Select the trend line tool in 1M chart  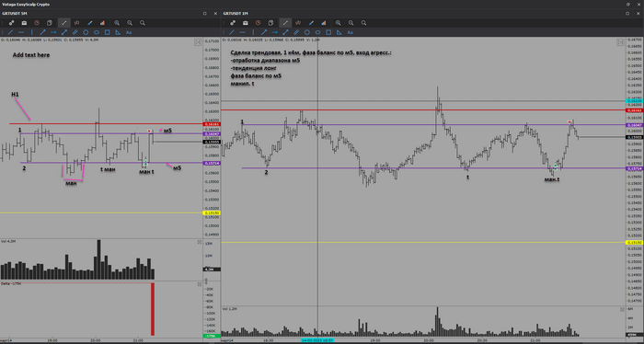(232, 32)
